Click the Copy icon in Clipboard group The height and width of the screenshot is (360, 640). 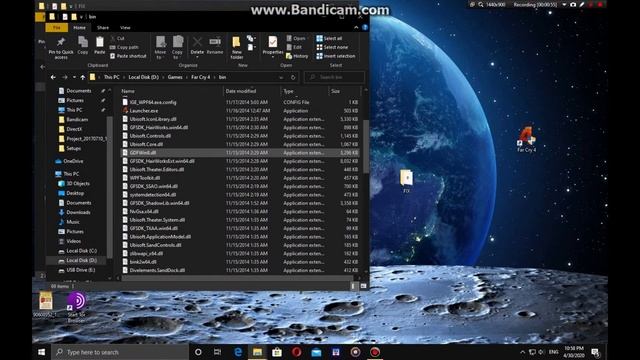83,45
